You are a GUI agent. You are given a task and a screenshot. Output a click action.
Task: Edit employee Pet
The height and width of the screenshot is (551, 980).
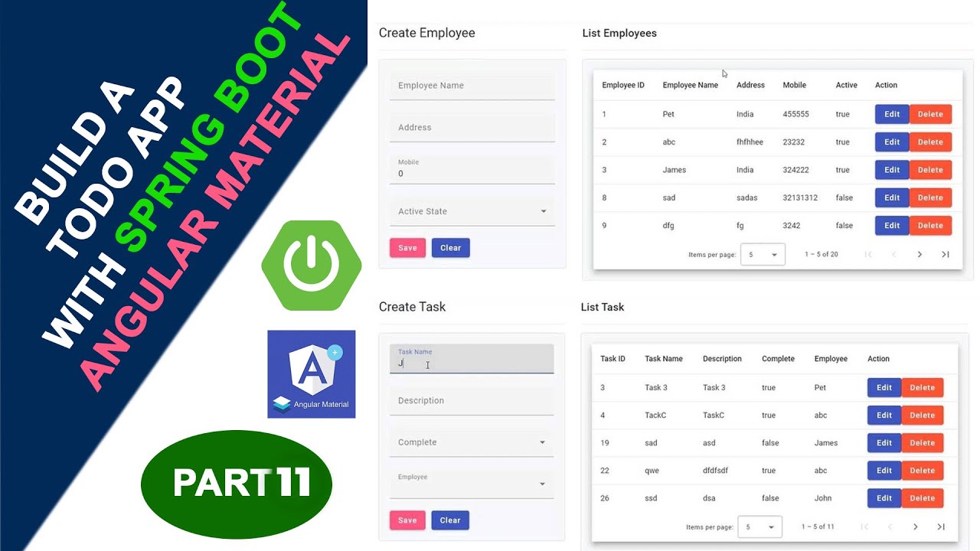(892, 114)
